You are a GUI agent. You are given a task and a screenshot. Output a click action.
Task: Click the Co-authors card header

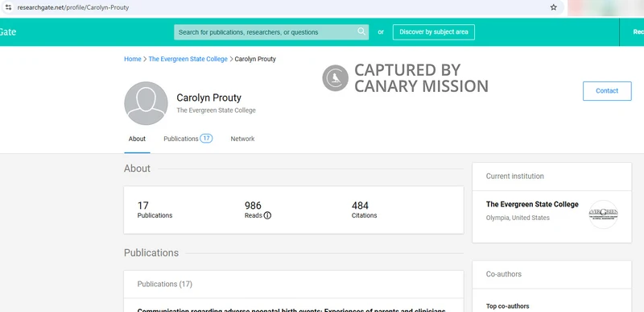tap(551, 274)
